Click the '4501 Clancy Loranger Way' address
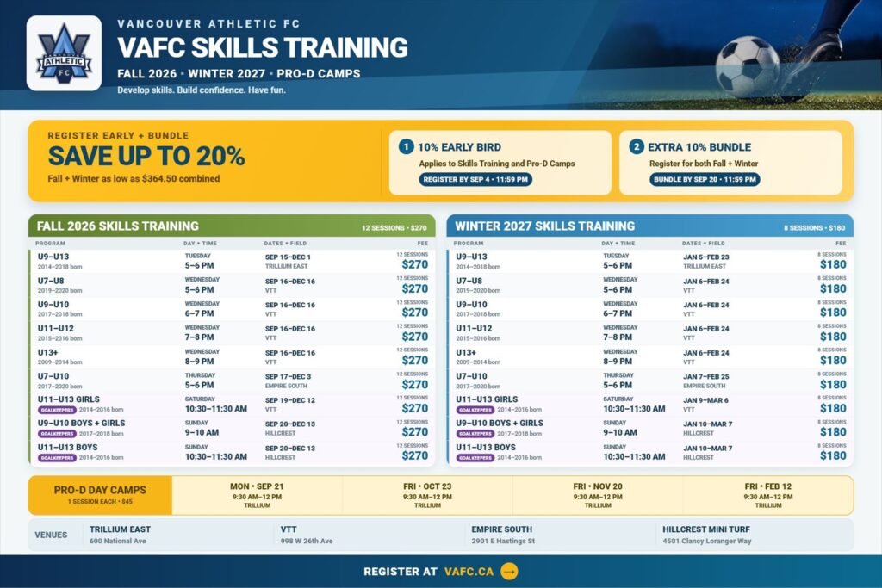The image size is (882, 588). click(x=706, y=541)
